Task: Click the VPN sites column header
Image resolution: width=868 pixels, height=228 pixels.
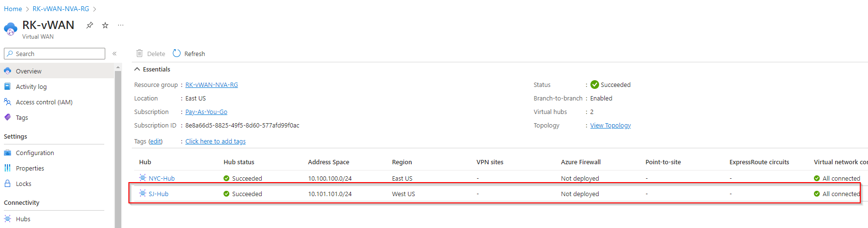Action: pos(490,162)
